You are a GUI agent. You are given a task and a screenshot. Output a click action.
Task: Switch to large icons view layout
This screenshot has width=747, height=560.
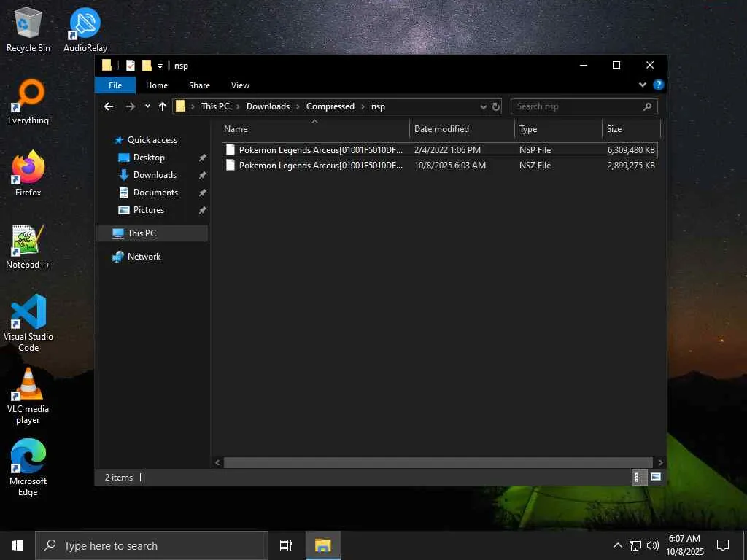click(656, 477)
